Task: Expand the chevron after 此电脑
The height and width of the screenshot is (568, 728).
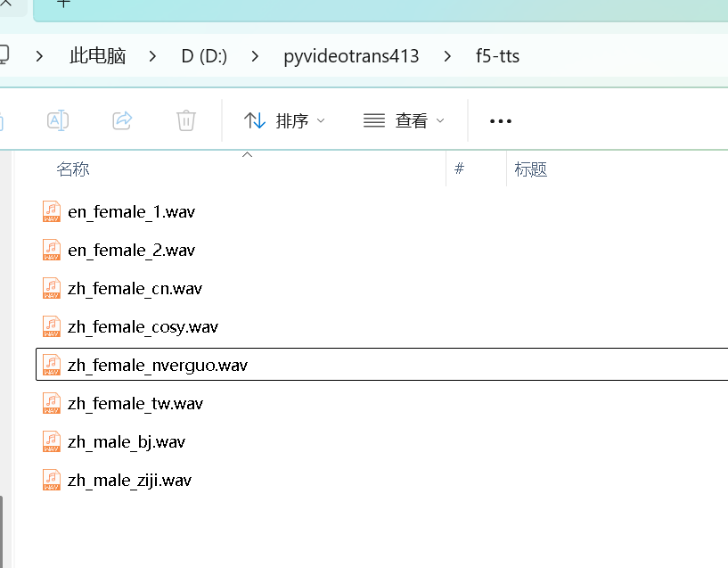Action: click(x=152, y=56)
